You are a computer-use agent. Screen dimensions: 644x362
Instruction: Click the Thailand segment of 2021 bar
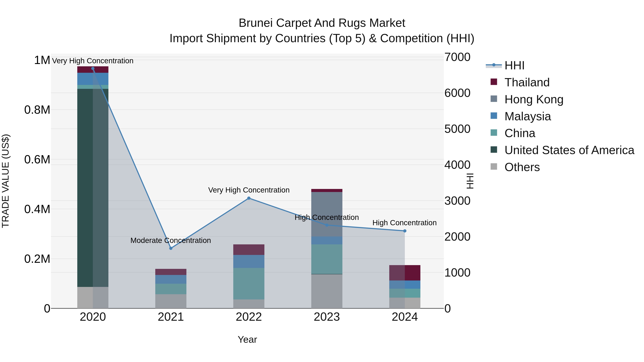tap(171, 272)
